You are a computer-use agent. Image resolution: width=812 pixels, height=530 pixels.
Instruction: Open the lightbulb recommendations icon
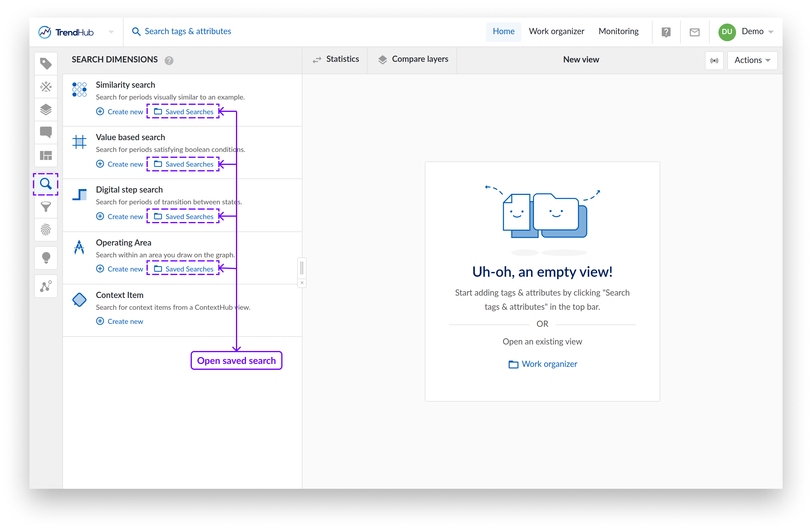[x=46, y=258]
